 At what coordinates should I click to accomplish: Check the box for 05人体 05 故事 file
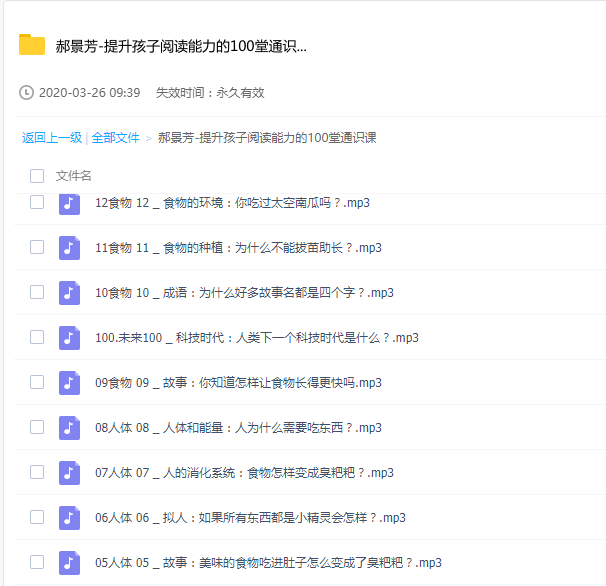(37, 562)
